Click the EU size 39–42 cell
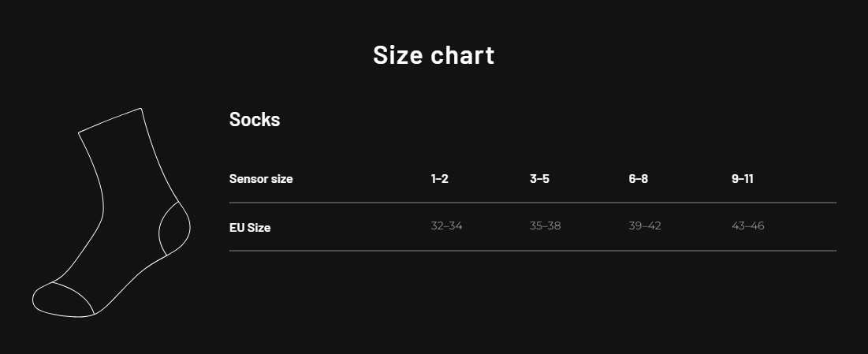Screen dimensions: 868x354 (x=645, y=226)
